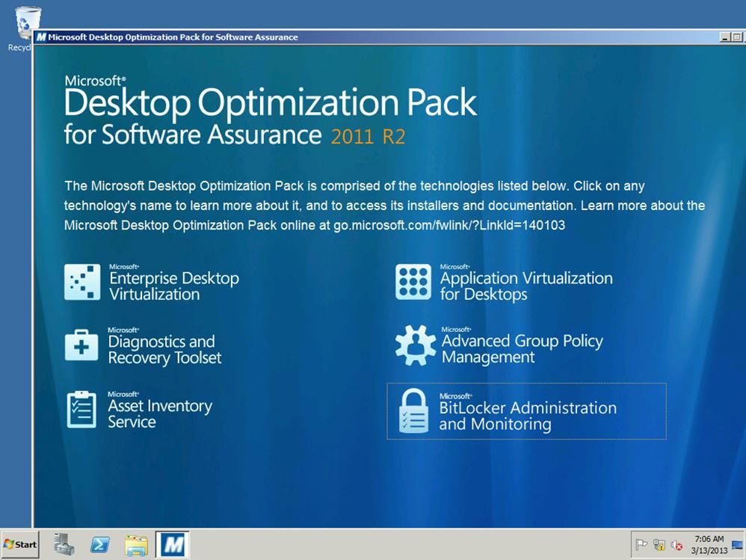Screen dimensions: 746x560
Task: Open Asset Inventory Service link
Action: (160, 413)
